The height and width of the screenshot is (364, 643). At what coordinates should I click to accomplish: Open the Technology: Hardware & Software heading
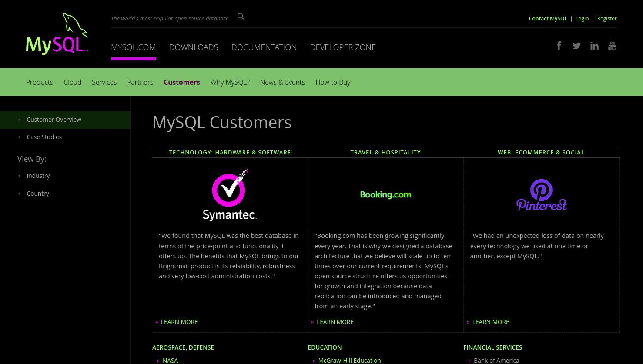coord(230,152)
